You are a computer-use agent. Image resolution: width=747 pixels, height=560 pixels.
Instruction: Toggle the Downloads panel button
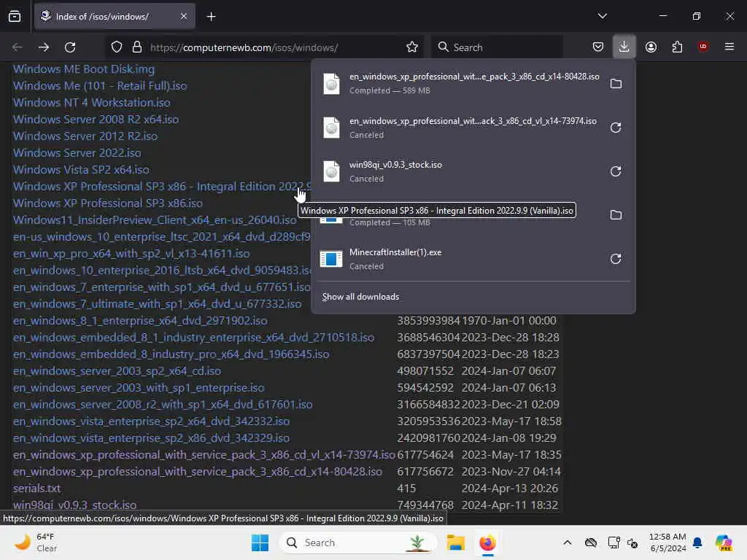click(624, 47)
